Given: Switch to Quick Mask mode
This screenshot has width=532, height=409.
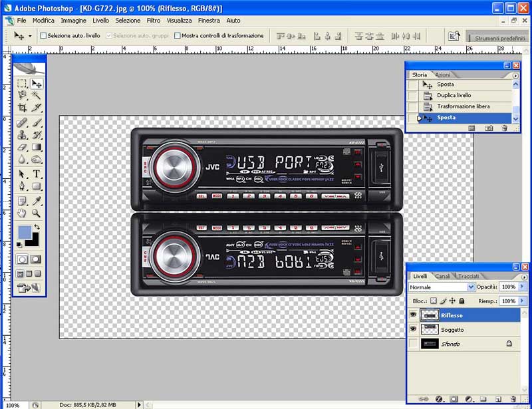Looking at the screenshot, I should pos(36,259).
